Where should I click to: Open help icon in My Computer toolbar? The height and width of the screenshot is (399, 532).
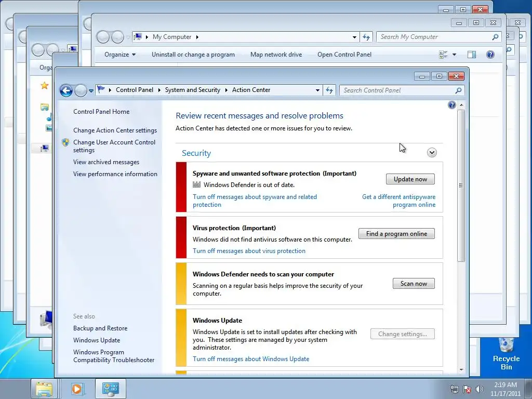click(x=490, y=54)
